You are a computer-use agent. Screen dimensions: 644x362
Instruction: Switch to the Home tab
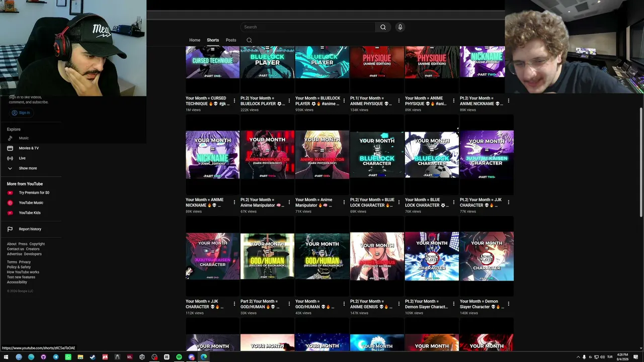[x=195, y=40]
